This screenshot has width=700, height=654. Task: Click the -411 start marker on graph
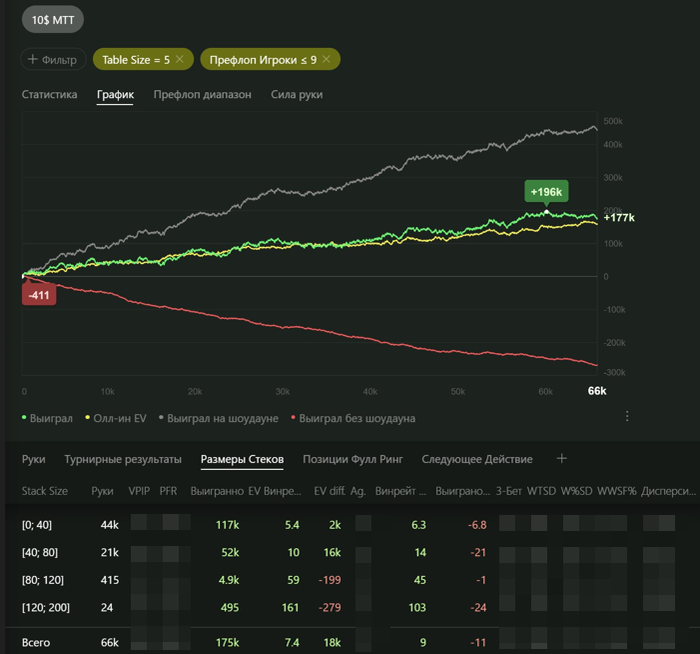coord(39,295)
